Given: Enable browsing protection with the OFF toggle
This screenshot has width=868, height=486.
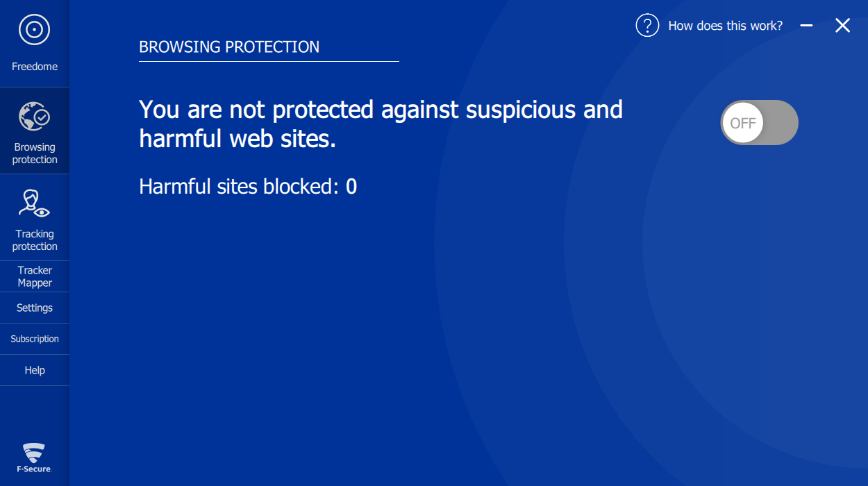Looking at the screenshot, I should 759,123.
